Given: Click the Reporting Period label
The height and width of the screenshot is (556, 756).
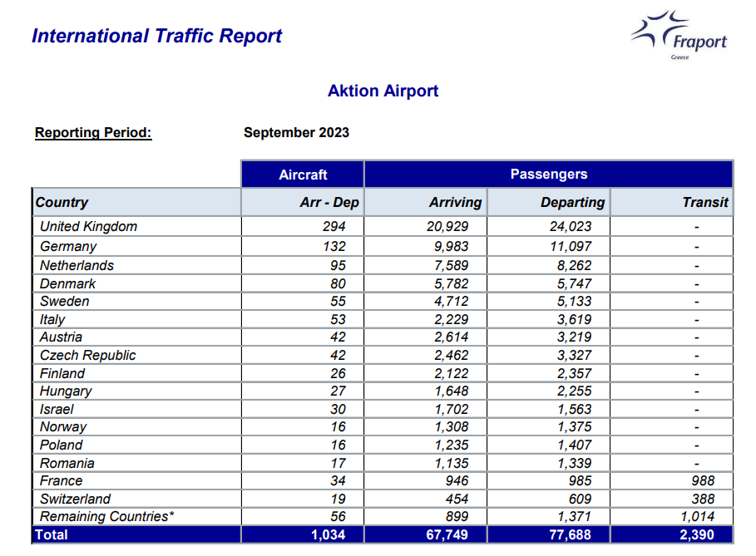Looking at the screenshot, I should [93, 132].
